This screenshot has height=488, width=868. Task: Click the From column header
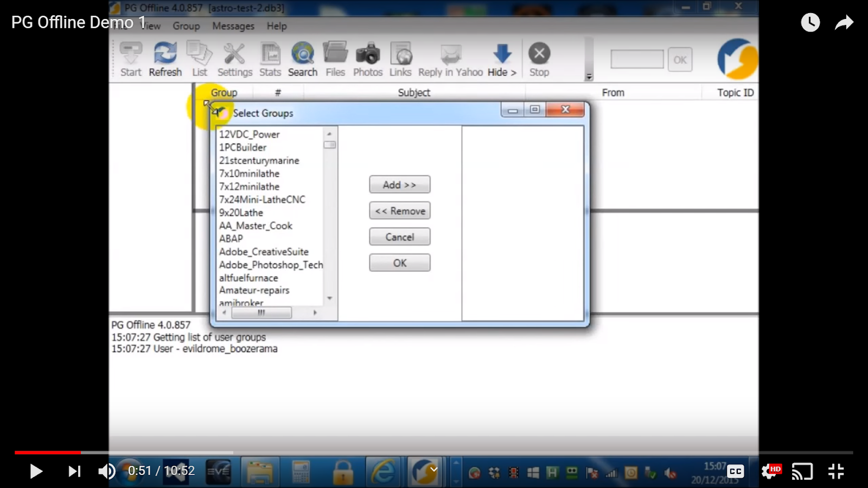coord(613,93)
